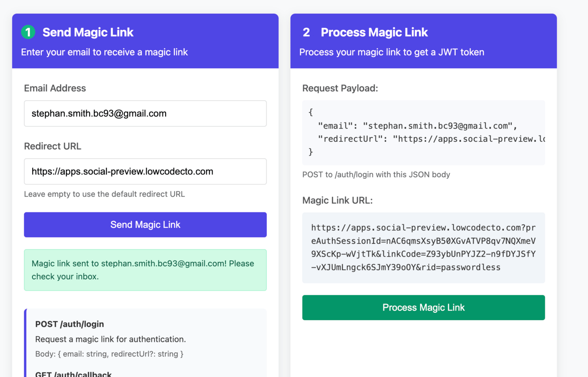The height and width of the screenshot is (377, 588).
Task: Click the Magic Link URL label
Action: (x=337, y=200)
